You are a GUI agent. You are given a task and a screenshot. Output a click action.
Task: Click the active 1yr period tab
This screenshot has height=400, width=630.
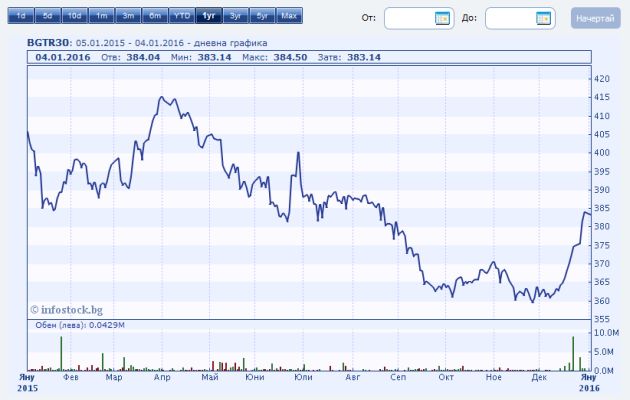tap(208, 17)
